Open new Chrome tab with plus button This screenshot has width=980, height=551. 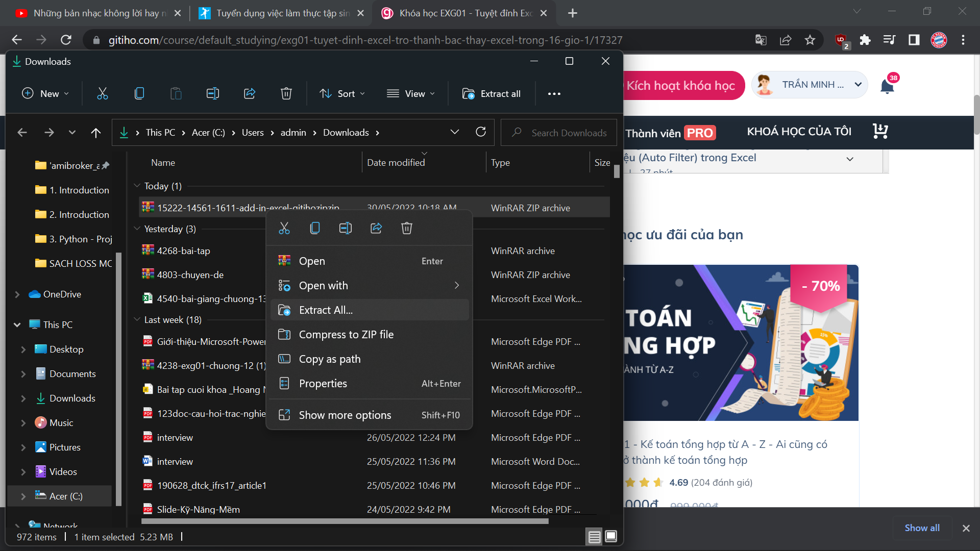(573, 13)
